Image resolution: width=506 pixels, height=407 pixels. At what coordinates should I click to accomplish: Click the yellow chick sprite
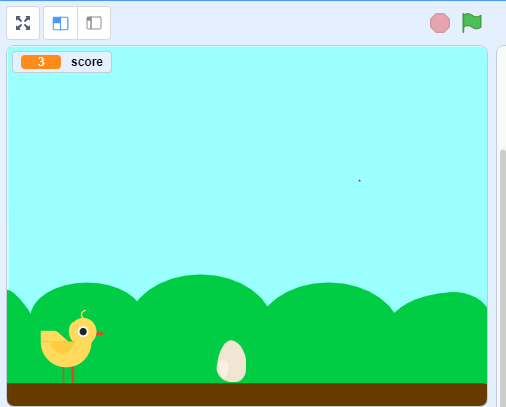pyautogui.click(x=71, y=347)
